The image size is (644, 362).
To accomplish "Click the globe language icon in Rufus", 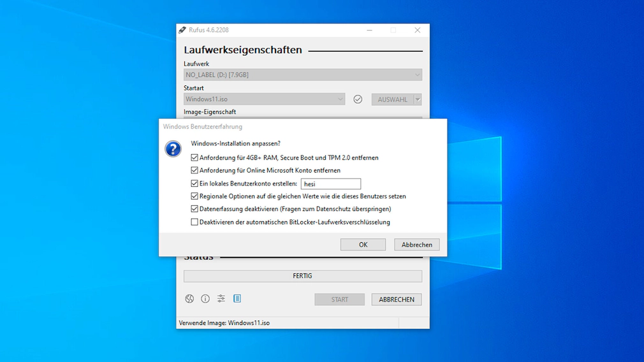I will [x=189, y=299].
